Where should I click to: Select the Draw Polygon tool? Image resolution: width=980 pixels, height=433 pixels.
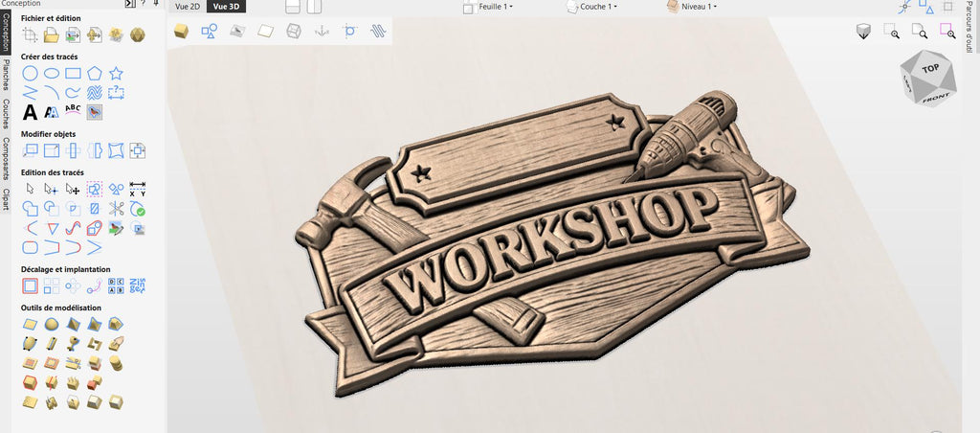click(95, 73)
